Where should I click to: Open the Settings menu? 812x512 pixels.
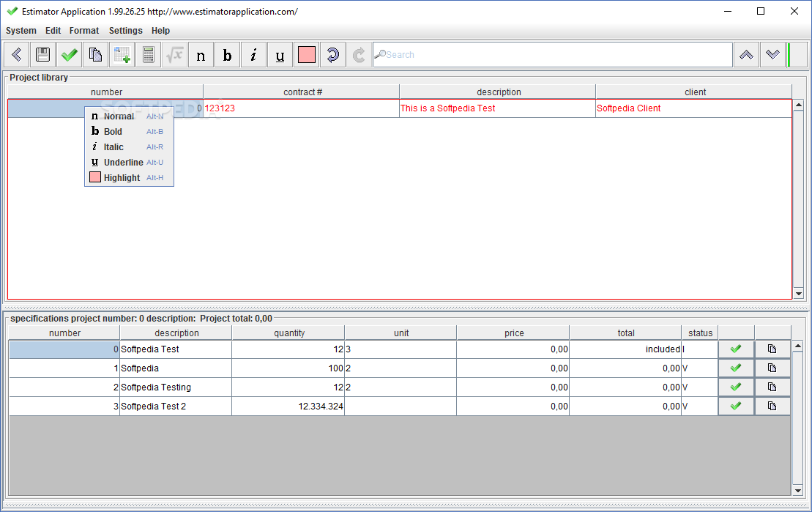click(125, 31)
